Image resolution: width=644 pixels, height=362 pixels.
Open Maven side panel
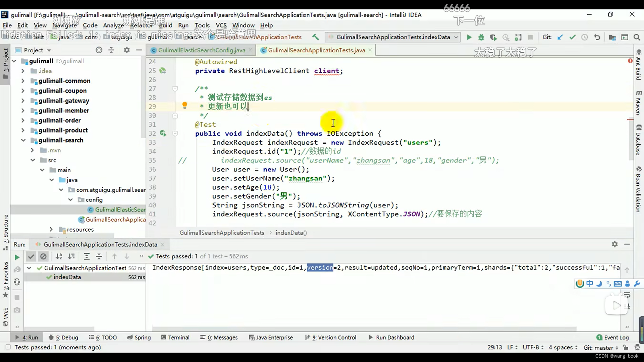639,103
